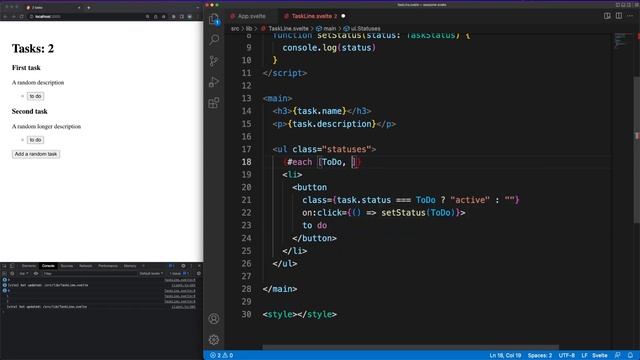
Task: Select the TaskLine.svelte editor tab
Action: pyautogui.click(x=312, y=16)
